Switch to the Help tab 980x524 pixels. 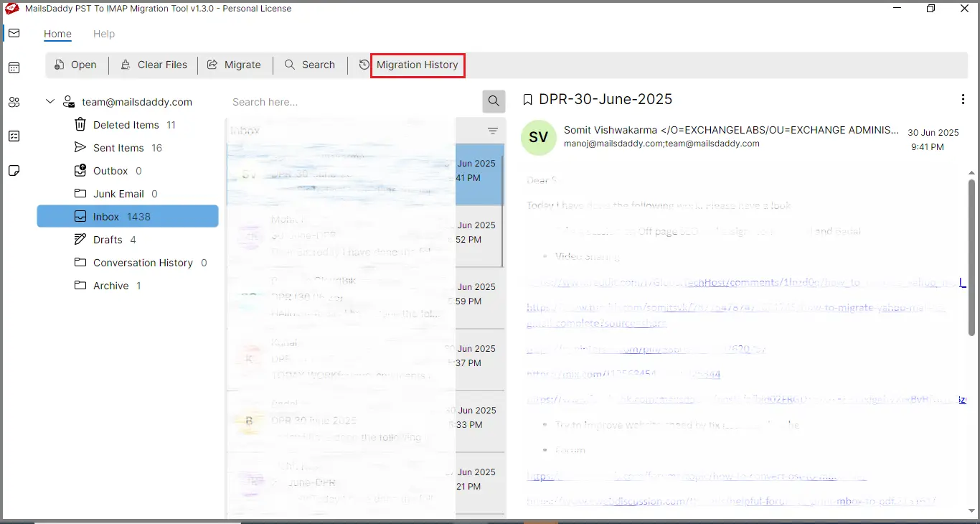tap(104, 34)
